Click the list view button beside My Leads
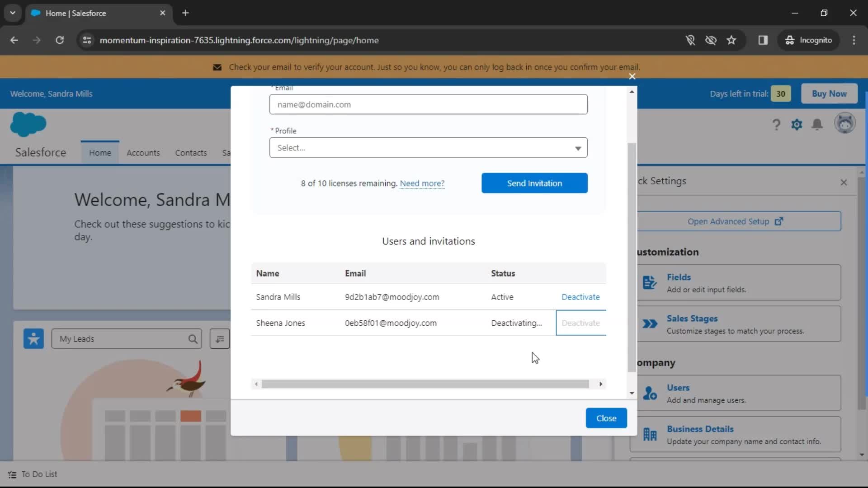868x488 pixels. [x=220, y=339]
